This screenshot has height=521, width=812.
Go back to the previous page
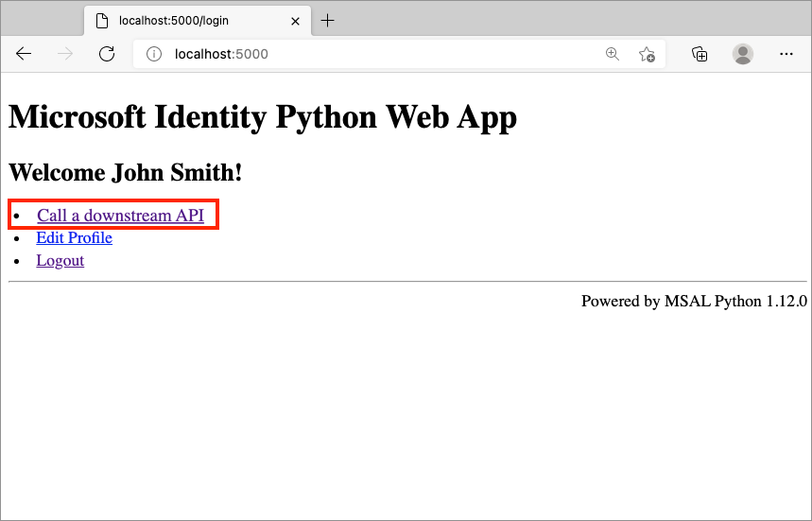(x=24, y=54)
